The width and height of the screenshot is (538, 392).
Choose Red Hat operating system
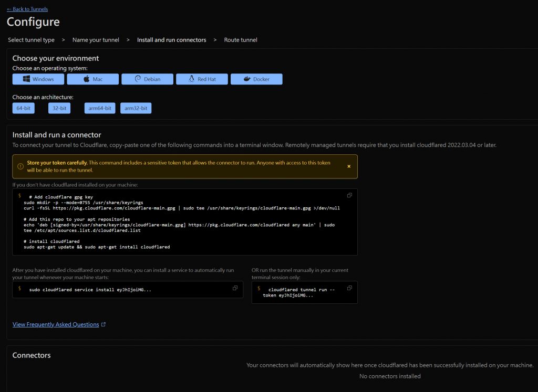202,79
